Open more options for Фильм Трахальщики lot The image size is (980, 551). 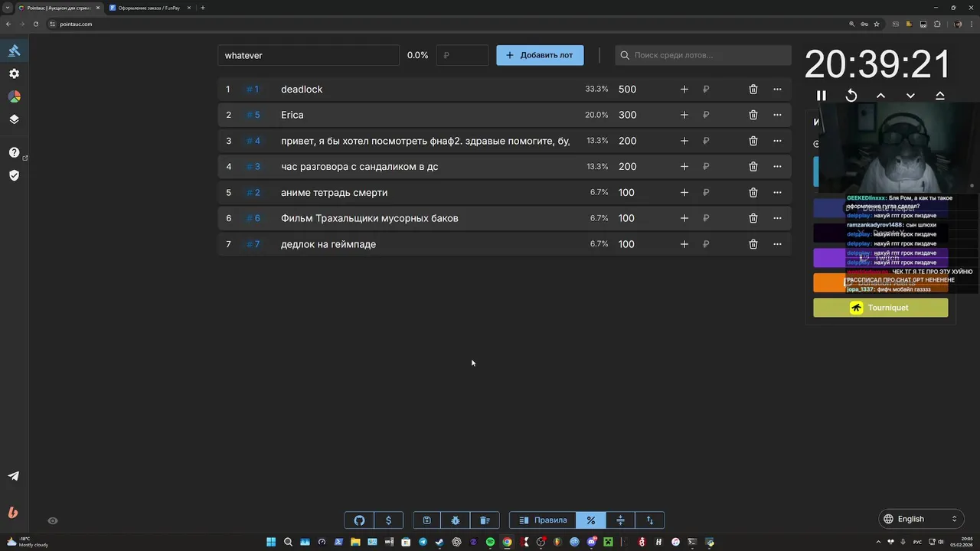[x=777, y=218]
